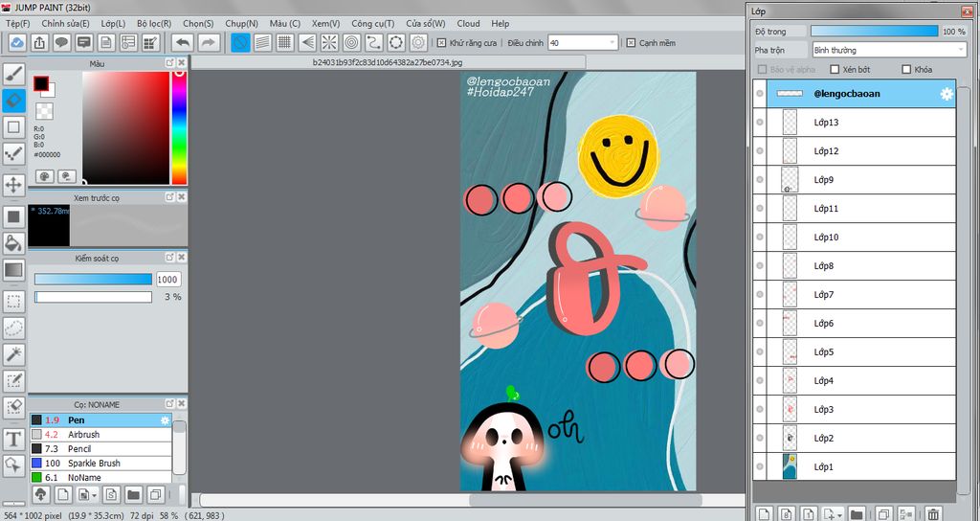Toggle visibility of Lớp9 layer
Screen dimensions: 980x521
760,179
